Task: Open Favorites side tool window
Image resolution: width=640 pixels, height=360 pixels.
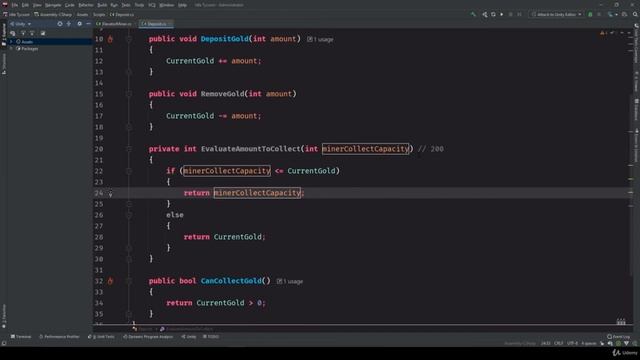Action: [x=4, y=316]
